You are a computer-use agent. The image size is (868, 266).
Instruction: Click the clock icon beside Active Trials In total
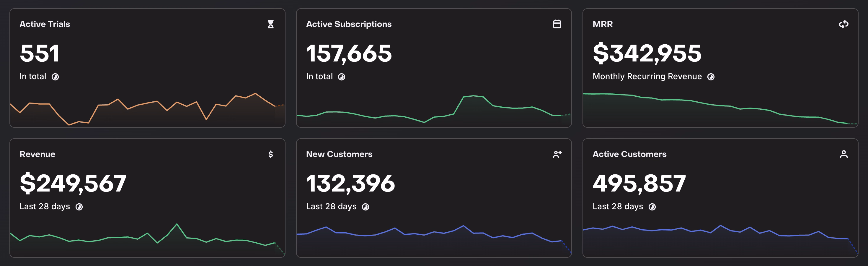[x=55, y=77]
